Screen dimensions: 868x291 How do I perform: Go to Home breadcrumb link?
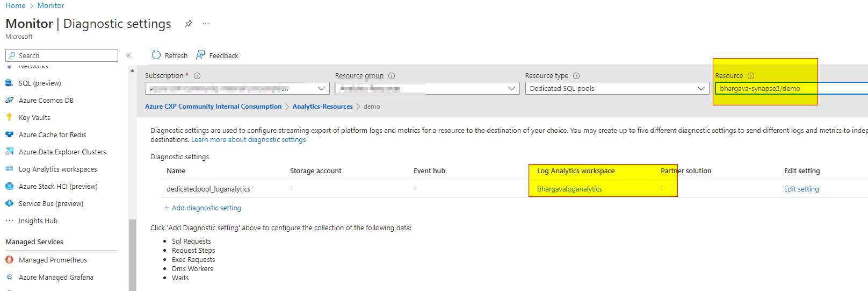pyautogui.click(x=16, y=5)
